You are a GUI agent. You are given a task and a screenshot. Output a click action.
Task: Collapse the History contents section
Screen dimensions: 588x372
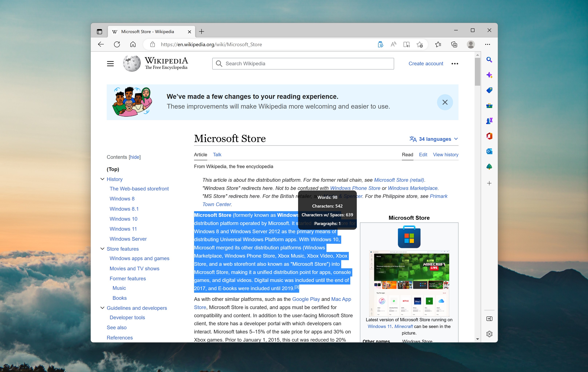click(x=102, y=179)
